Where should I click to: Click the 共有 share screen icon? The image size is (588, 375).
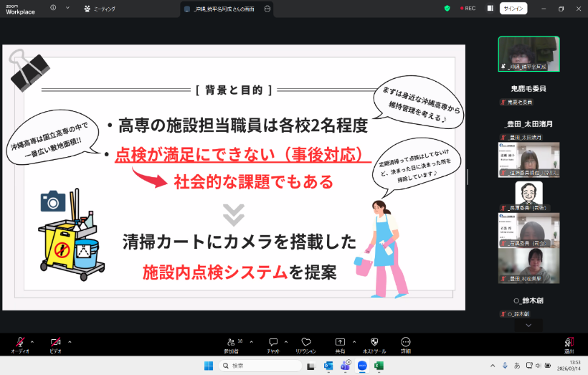pos(340,343)
